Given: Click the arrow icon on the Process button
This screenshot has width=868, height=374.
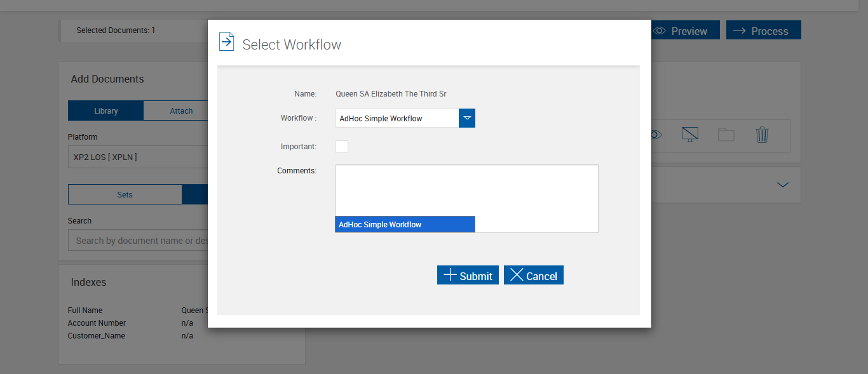Looking at the screenshot, I should point(738,30).
